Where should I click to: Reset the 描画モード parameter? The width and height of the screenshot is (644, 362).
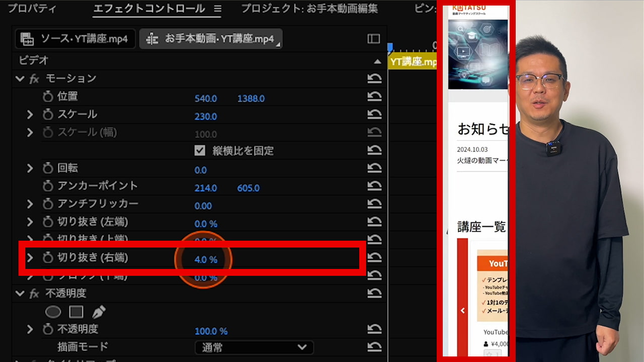pyautogui.click(x=374, y=347)
